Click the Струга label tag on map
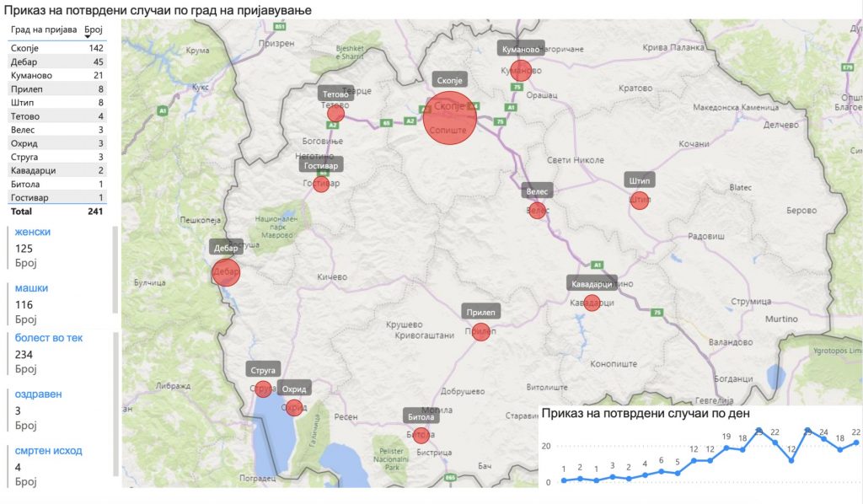 click(262, 370)
